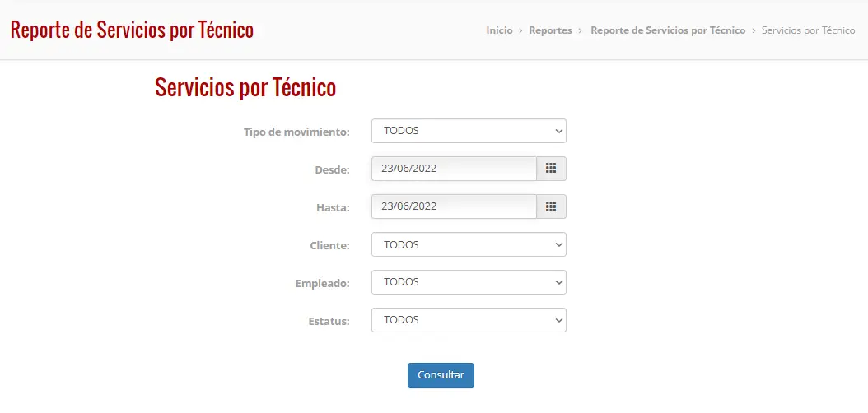Viewport: 868px width, 413px height.
Task: Open the Hasta calendar picker icon
Action: [551, 206]
